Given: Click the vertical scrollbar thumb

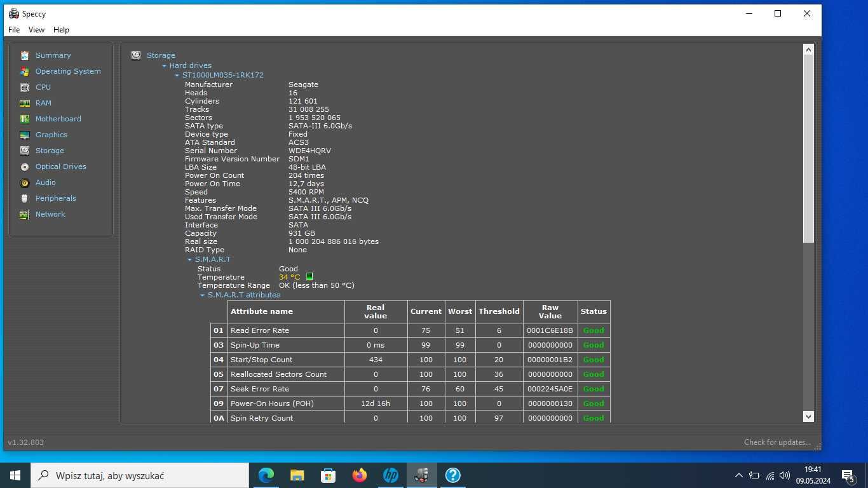Looking at the screenshot, I should click(x=808, y=149).
